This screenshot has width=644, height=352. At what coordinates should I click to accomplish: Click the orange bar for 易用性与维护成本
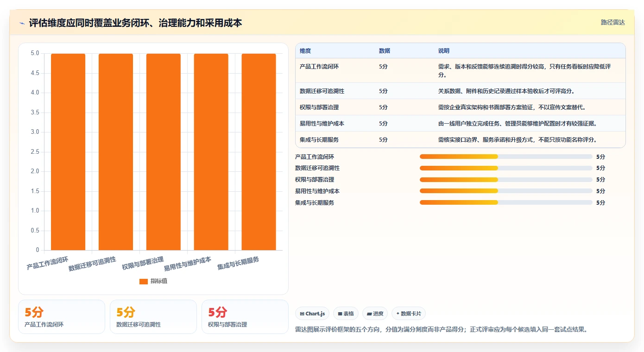pos(211,152)
